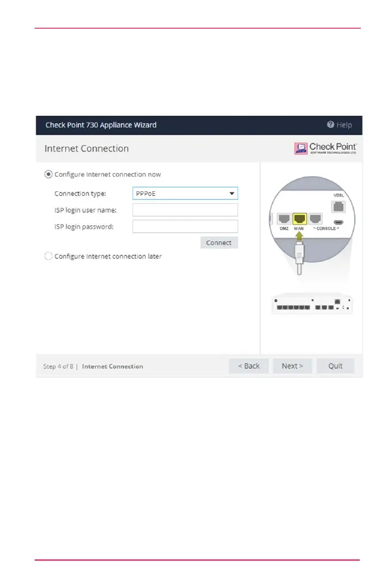Click the Help question mark icon
The height and width of the screenshot is (588, 392).
(x=330, y=124)
